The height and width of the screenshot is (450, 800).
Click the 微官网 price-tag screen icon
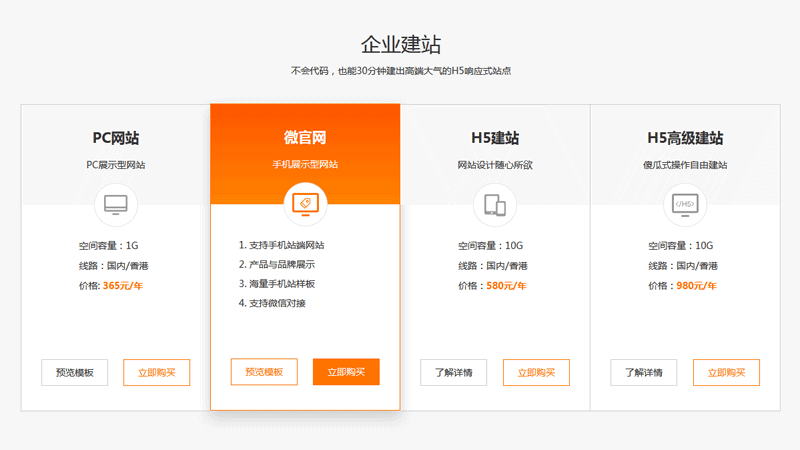[305, 204]
